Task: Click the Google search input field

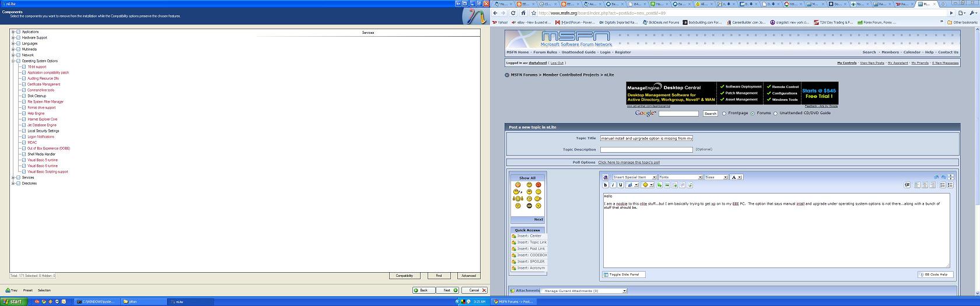Action: coord(678,113)
